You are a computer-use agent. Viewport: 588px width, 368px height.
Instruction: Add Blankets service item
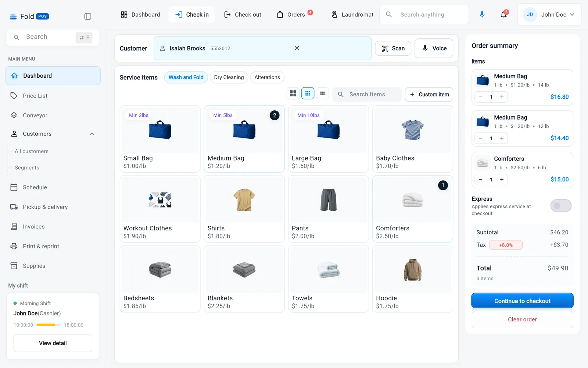pyautogui.click(x=244, y=279)
